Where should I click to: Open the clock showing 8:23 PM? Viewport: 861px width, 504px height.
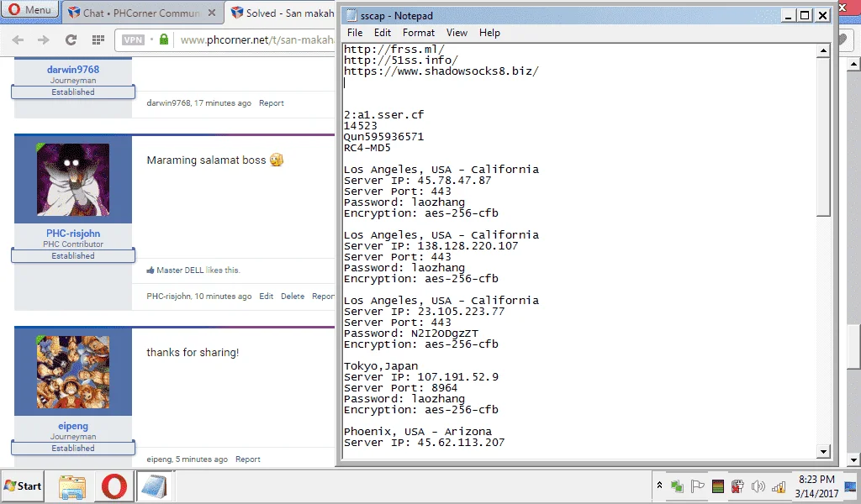pos(816,486)
